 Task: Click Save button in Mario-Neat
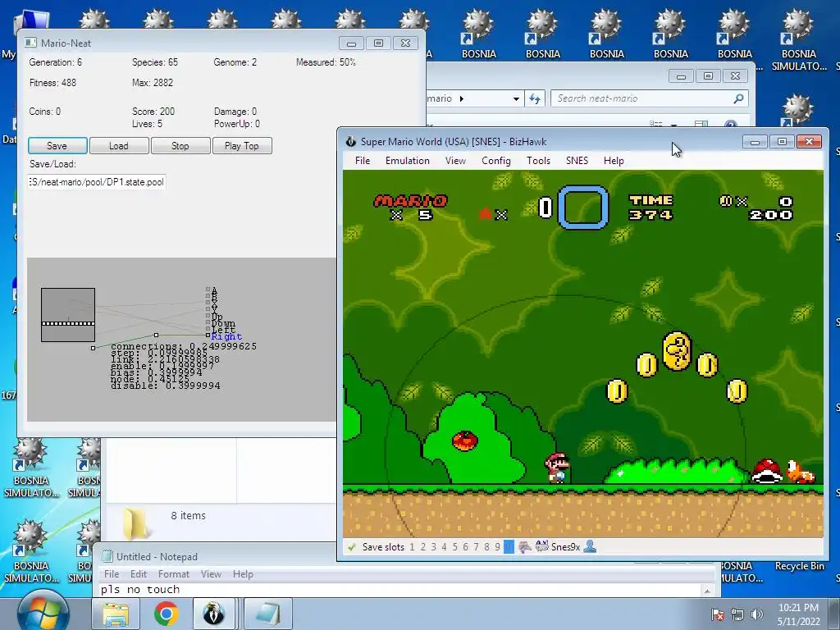[57, 146]
